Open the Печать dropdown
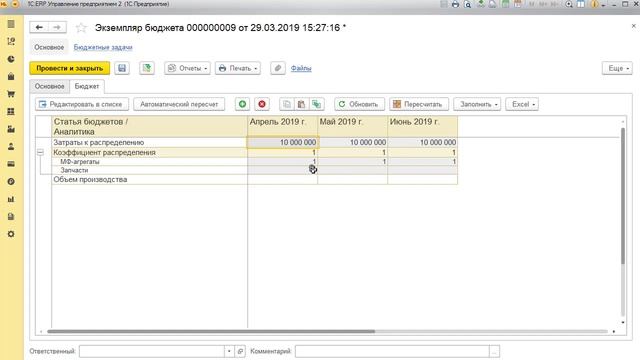The image size is (640, 360). pos(238,68)
